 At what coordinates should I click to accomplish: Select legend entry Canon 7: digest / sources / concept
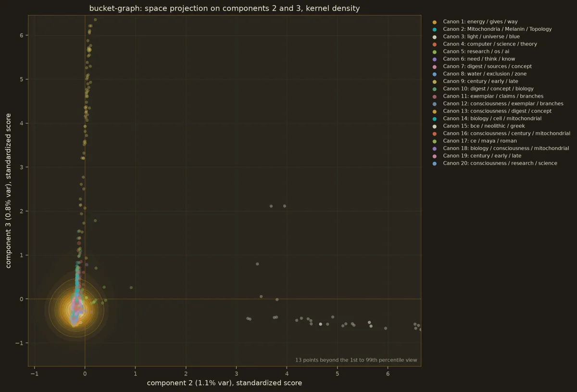click(x=487, y=66)
